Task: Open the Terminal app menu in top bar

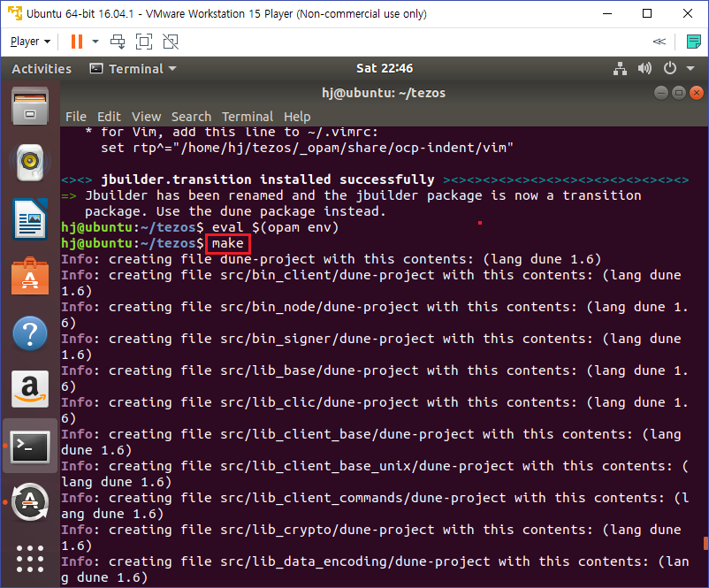Action: pyautogui.click(x=133, y=69)
